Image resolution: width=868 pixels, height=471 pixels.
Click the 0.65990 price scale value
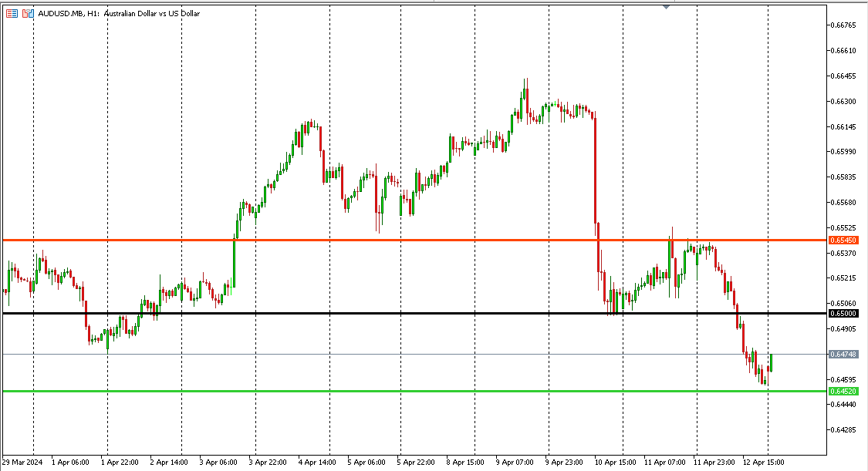[843, 151]
